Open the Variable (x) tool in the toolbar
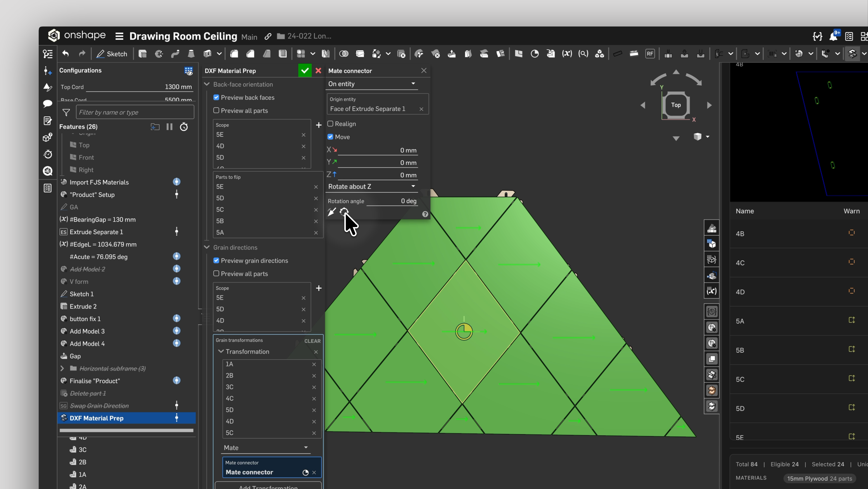The image size is (868, 489). point(567,54)
